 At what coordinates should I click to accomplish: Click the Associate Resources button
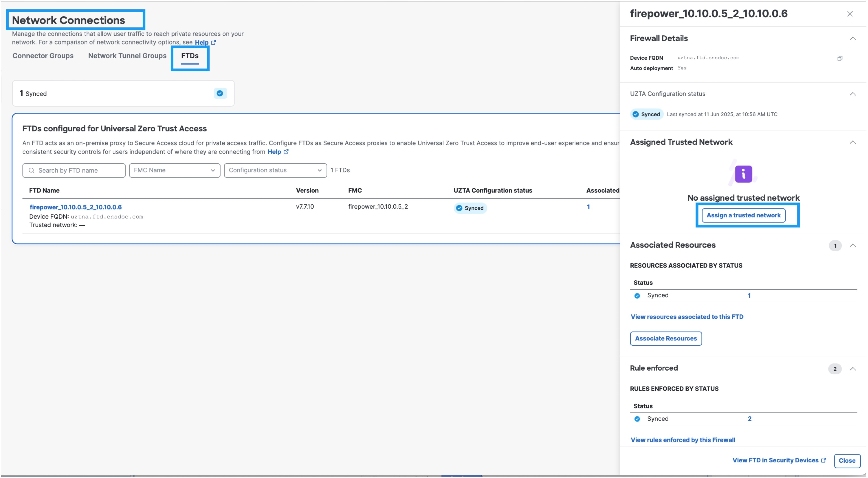(x=666, y=339)
